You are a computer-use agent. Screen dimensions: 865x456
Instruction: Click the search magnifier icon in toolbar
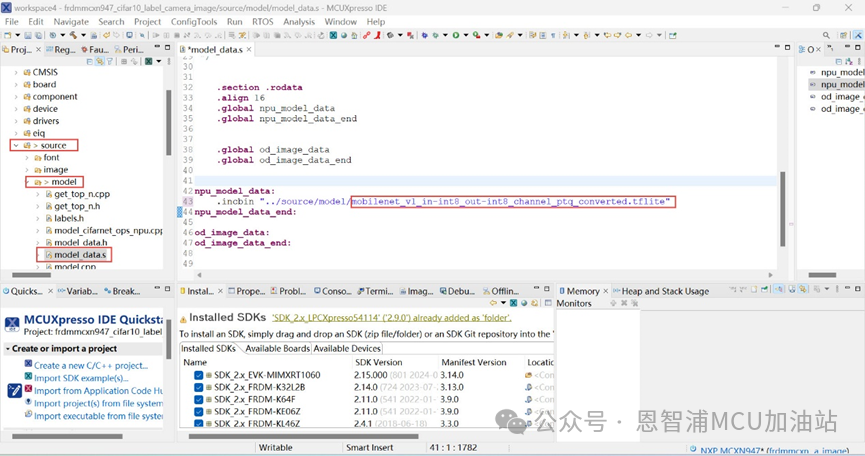point(826,35)
